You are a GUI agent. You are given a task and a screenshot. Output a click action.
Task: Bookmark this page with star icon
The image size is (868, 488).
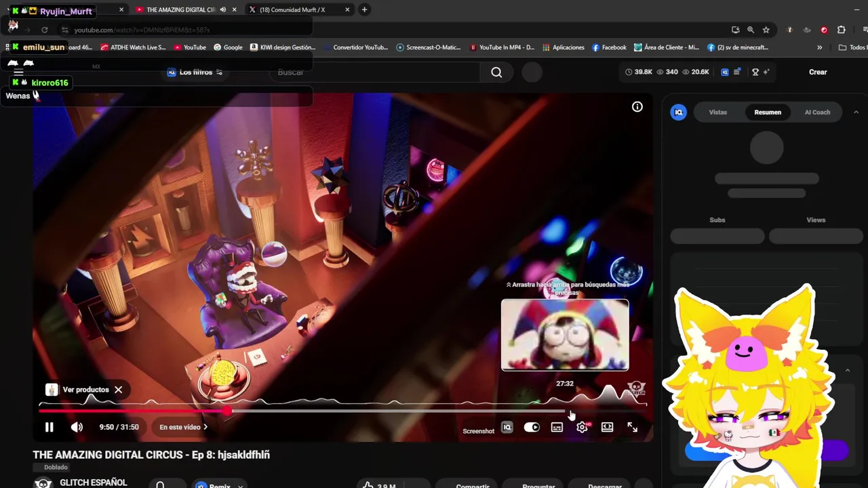(x=766, y=30)
